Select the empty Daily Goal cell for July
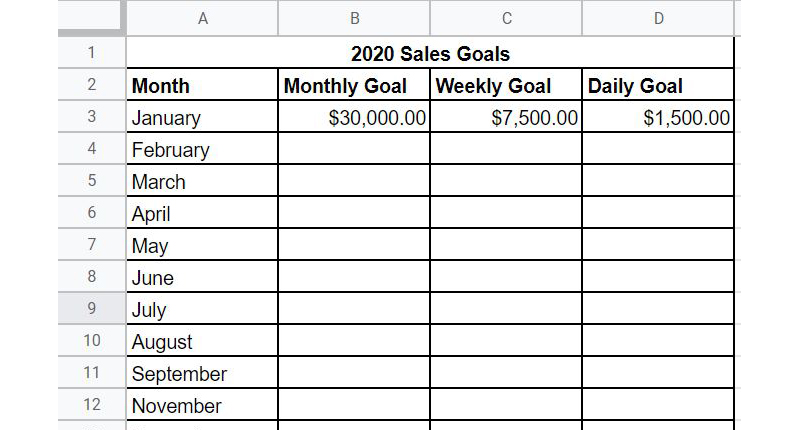The width and height of the screenshot is (800, 430). point(658,309)
